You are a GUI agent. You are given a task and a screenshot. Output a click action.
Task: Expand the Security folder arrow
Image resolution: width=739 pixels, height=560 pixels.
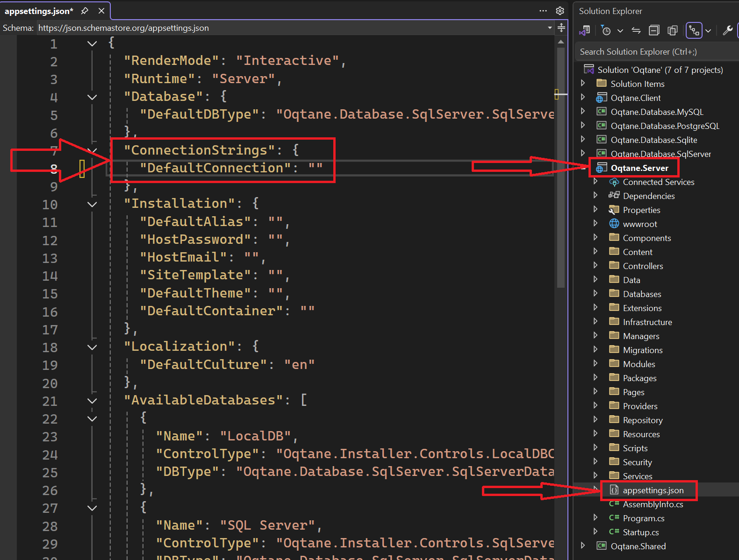[x=595, y=461]
